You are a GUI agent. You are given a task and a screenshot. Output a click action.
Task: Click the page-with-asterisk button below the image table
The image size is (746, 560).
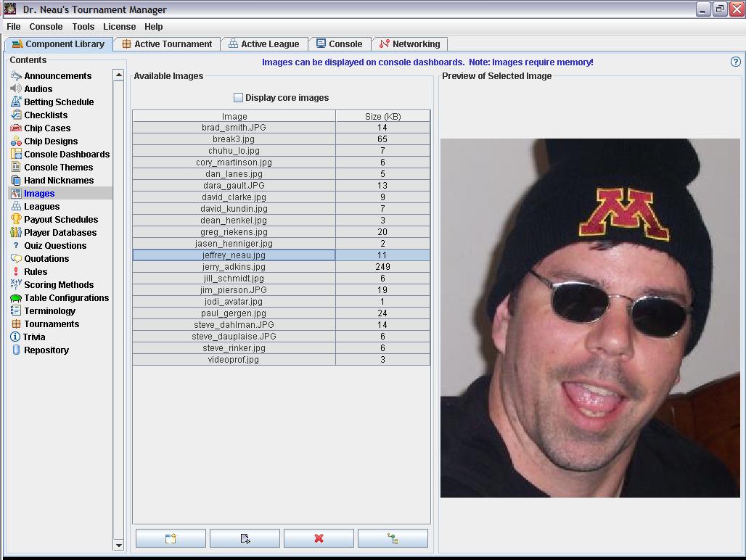(245, 538)
